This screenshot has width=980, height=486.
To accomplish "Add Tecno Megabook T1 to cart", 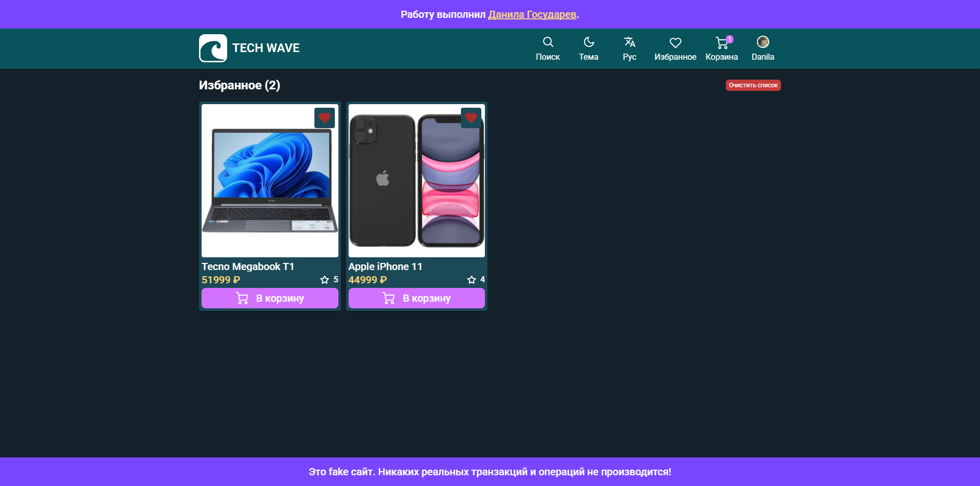I will pos(269,298).
